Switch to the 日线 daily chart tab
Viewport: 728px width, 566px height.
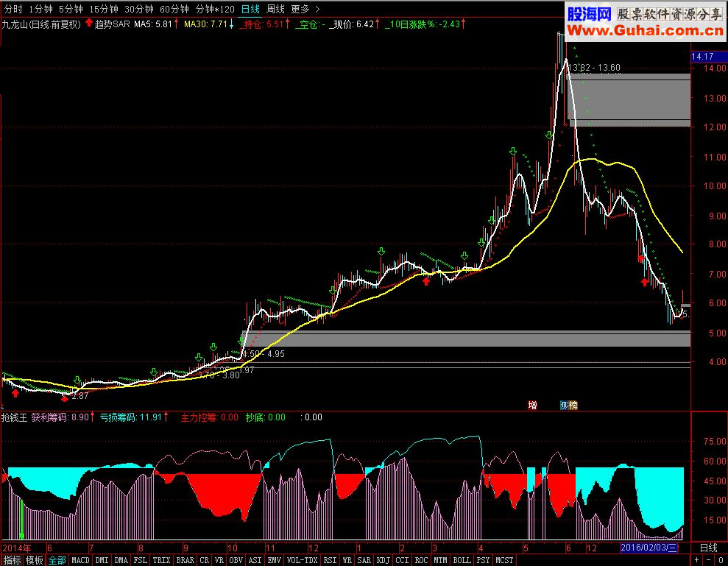click(x=250, y=9)
